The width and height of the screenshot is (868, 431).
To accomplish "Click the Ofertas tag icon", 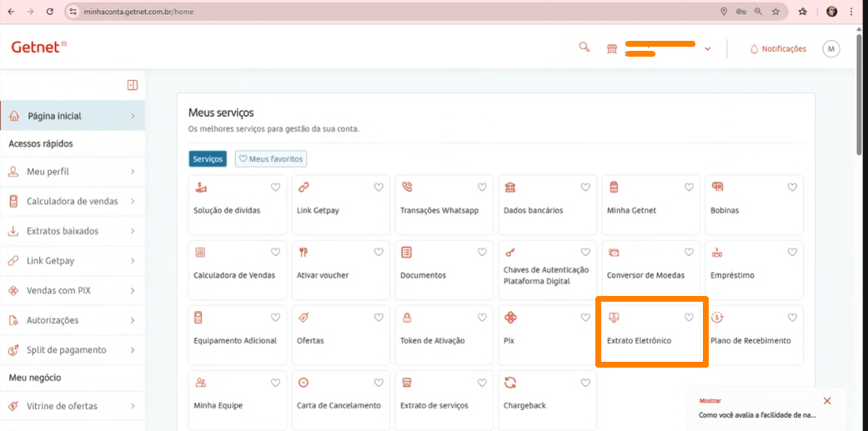I will 304,318.
